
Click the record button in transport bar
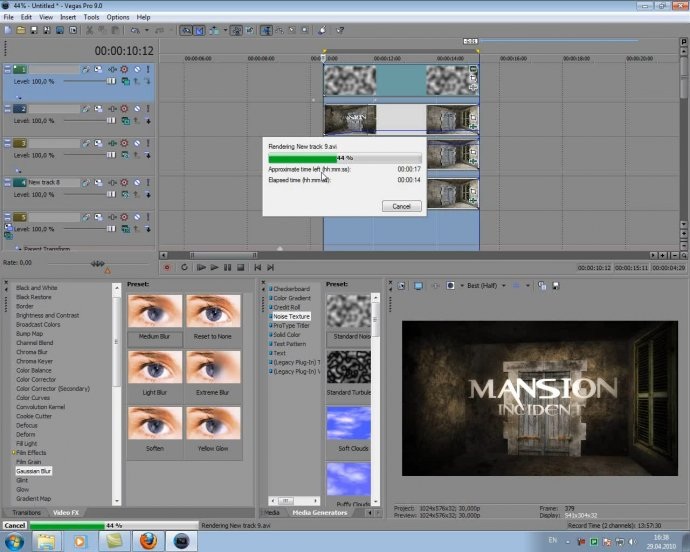pos(167,267)
